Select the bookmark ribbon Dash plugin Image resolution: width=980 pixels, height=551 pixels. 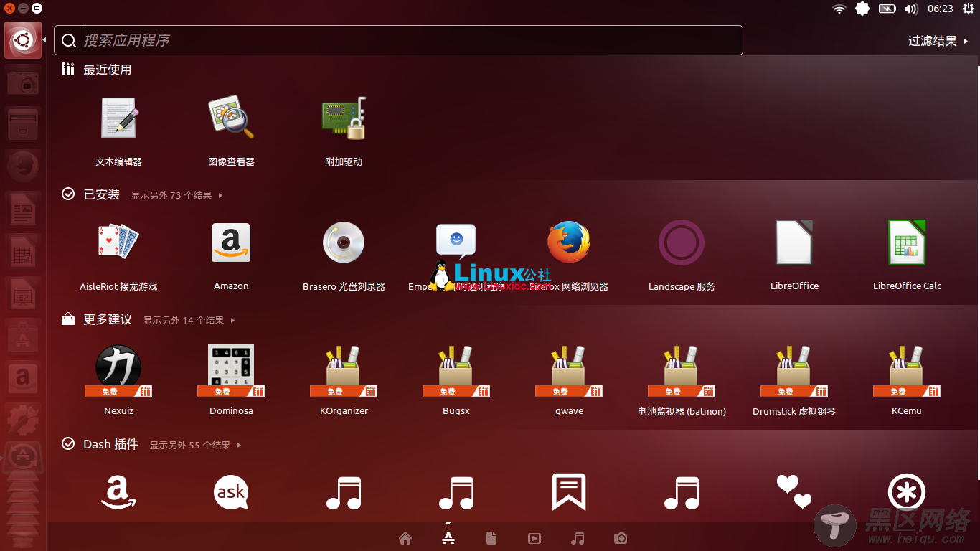(569, 492)
